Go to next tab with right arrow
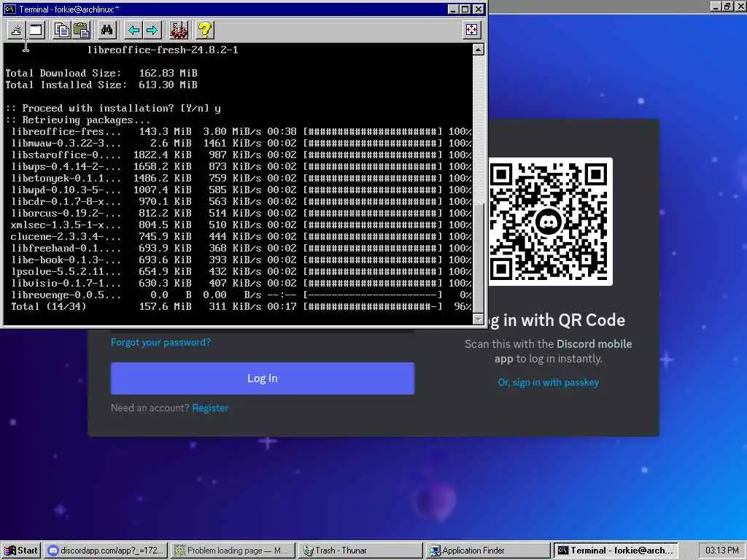Image resolution: width=747 pixels, height=560 pixels. 152,31
